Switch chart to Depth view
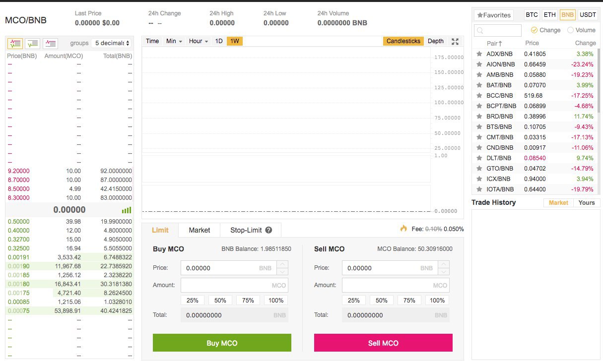Screen dimensions: 603x364 tap(436, 41)
